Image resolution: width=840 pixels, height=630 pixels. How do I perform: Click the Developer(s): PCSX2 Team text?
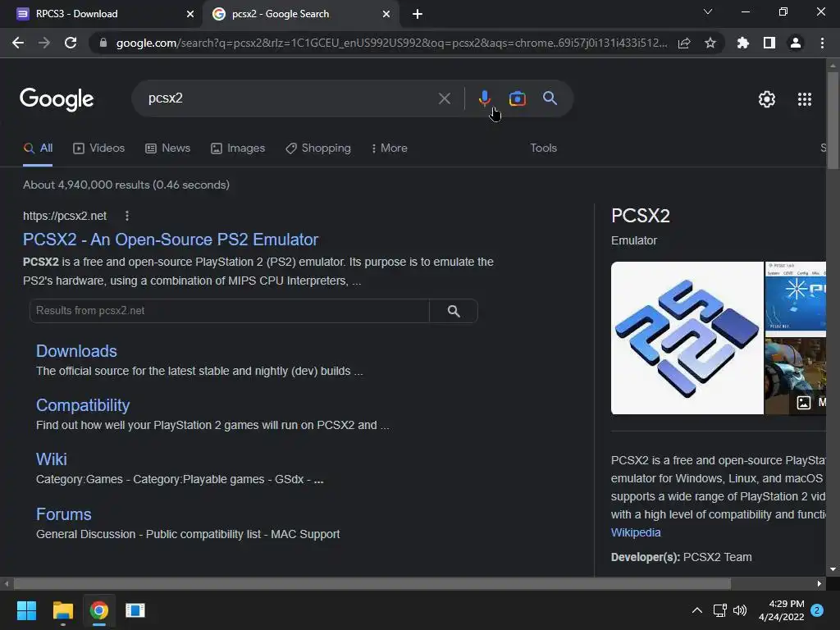pyautogui.click(x=681, y=557)
